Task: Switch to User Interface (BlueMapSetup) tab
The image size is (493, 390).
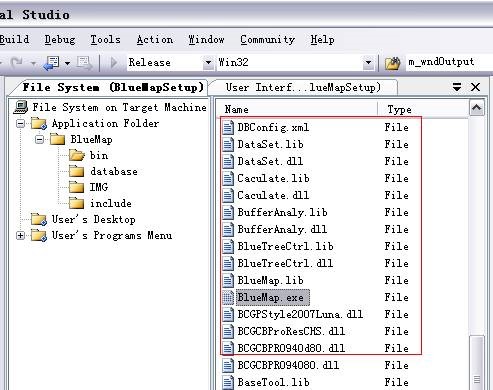Action: point(303,87)
